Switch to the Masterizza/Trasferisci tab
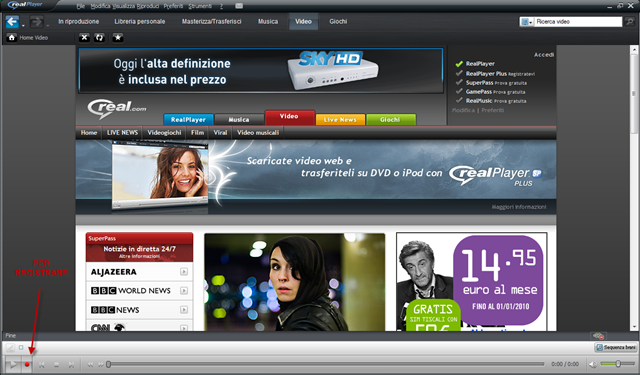640x375 pixels. 211,22
